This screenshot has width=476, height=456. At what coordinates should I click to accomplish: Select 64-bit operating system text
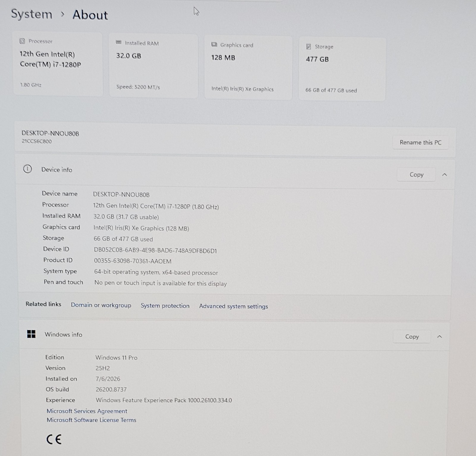click(156, 272)
